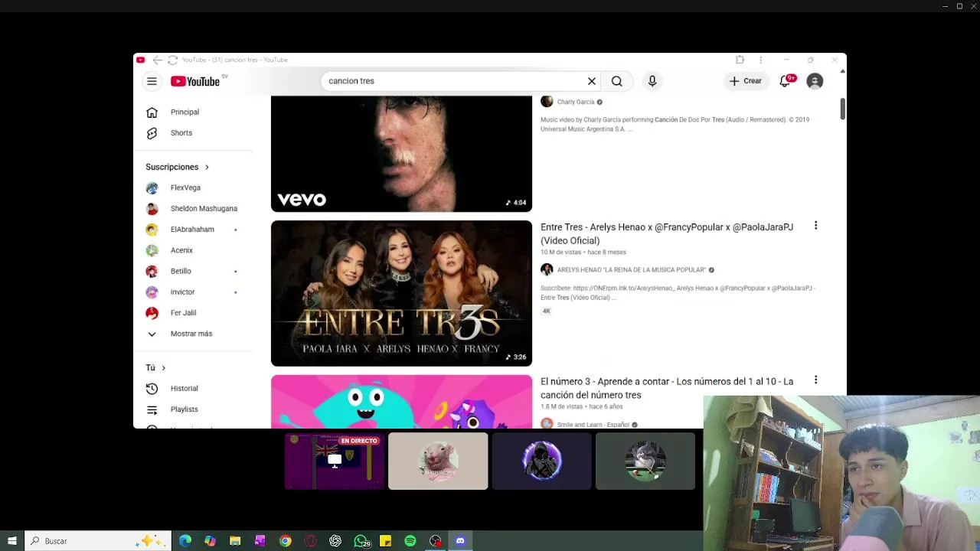Open the notifications bell
980x551 pixels.
click(786, 81)
